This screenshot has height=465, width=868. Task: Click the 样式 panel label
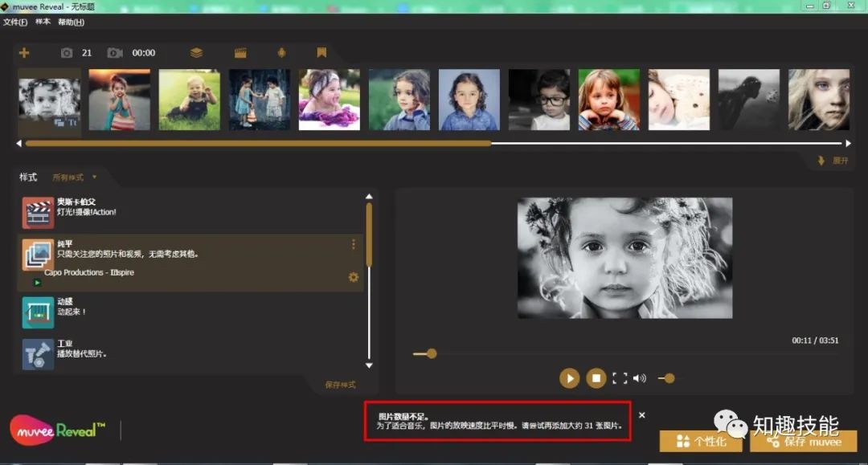27,177
